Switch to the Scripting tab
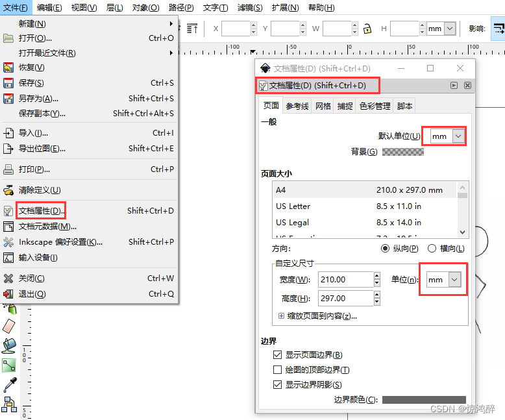Viewport: 505px width, 420px height. coord(404,106)
